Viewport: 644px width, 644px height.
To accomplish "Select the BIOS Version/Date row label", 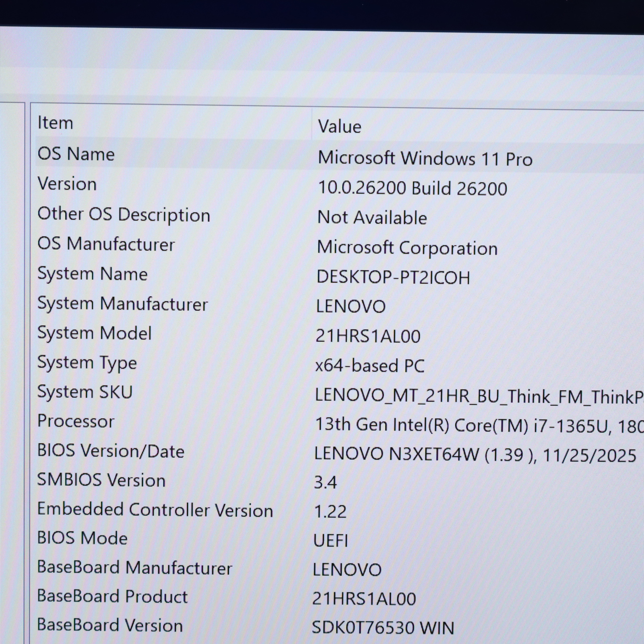I will pos(111,451).
